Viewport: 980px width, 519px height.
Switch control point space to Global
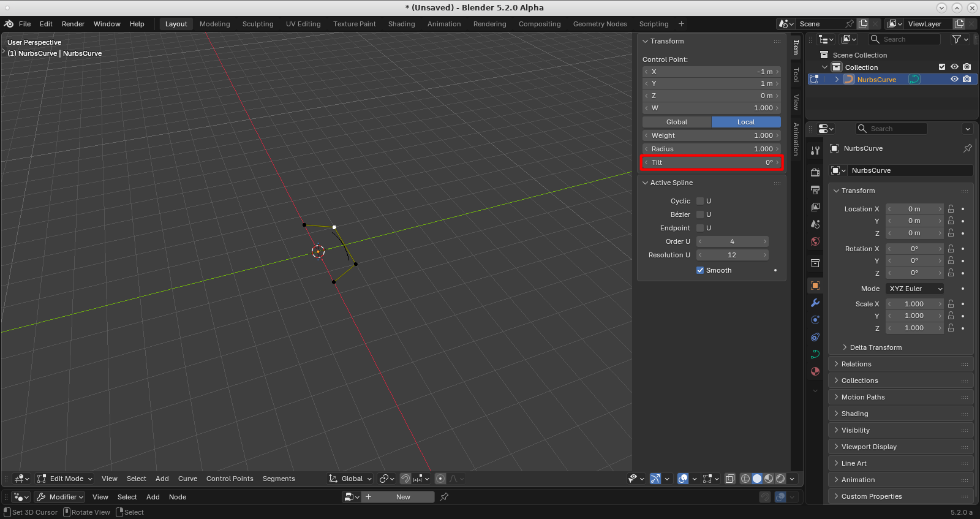[677, 122]
